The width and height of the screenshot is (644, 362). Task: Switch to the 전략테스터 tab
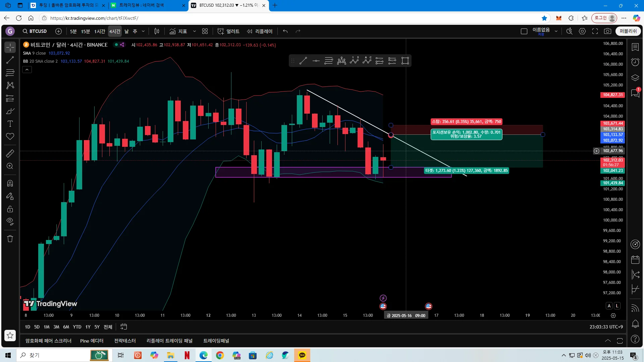(125, 341)
